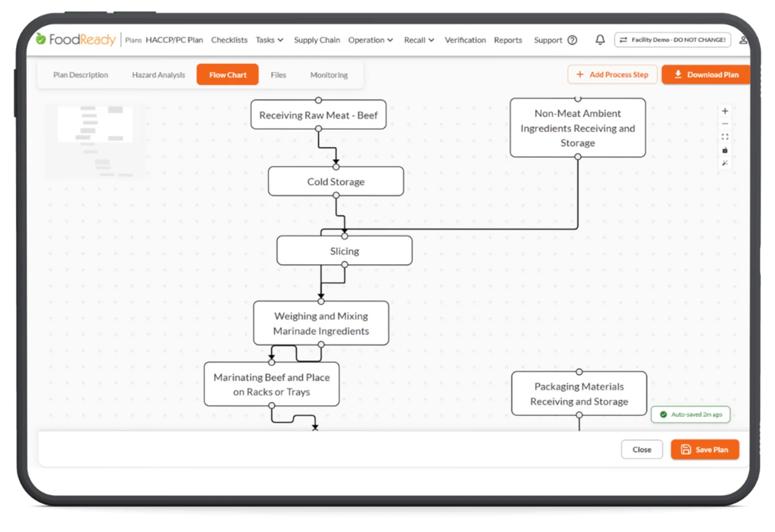The width and height of the screenshot is (775, 532).
Task: Select the Receiving Raw Meat - Beef node
Action: point(318,115)
